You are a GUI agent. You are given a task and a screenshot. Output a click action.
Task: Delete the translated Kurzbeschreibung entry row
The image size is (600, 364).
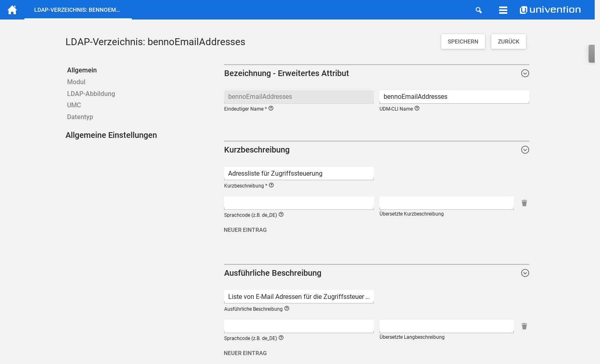coord(524,203)
